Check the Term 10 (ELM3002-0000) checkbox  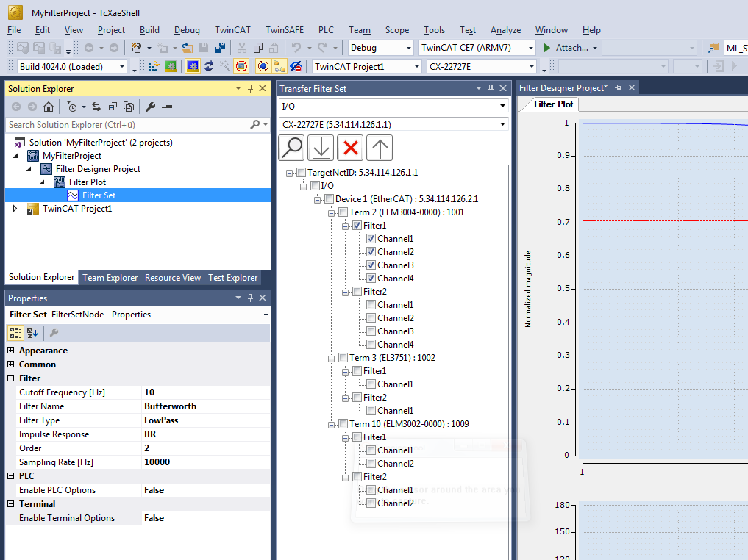tap(343, 424)
